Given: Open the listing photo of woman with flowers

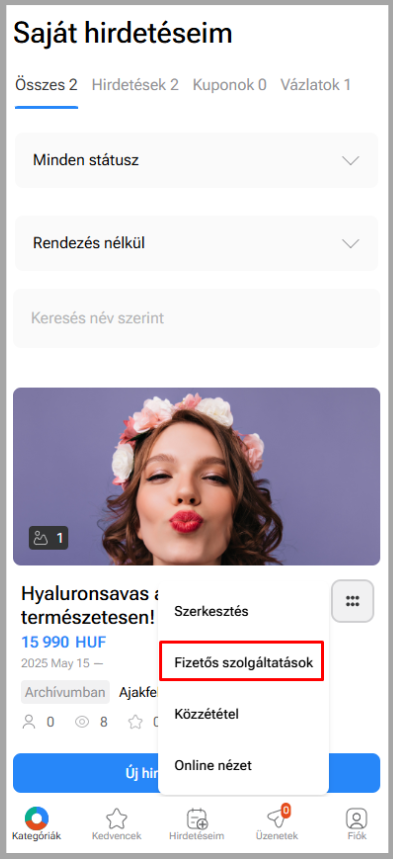Looking at the screenshot, I should click(x=196, y=477).
